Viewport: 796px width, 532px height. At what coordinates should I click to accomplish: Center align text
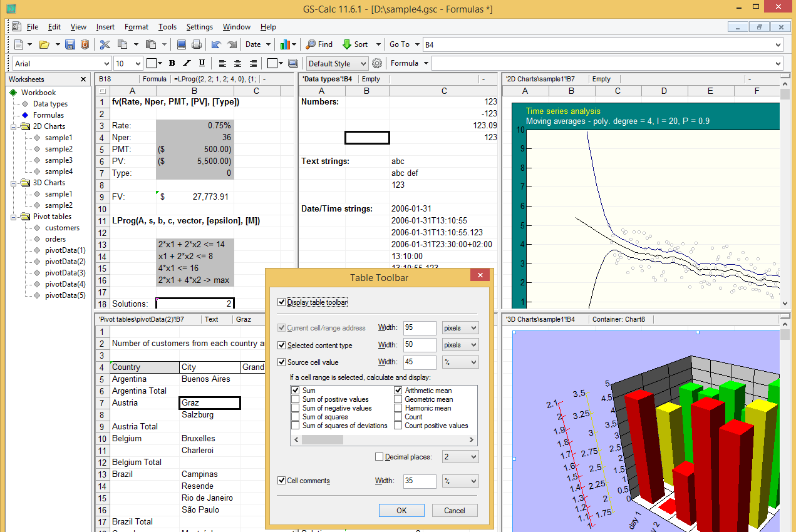click(x=238, y=63)
